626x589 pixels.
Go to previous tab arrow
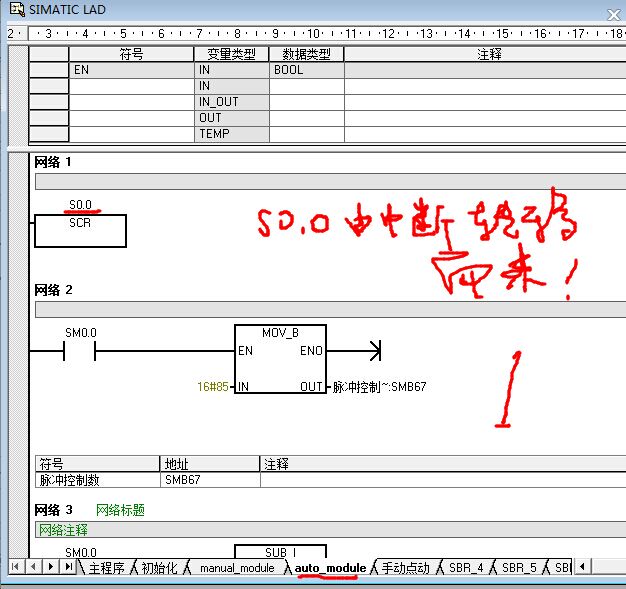coord(33,567)
